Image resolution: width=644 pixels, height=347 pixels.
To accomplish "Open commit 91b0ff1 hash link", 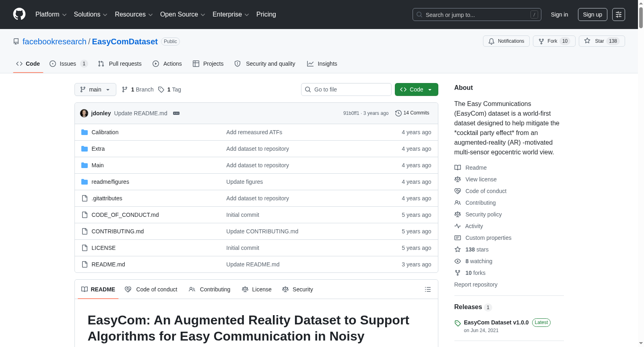I will click(351, 113).
